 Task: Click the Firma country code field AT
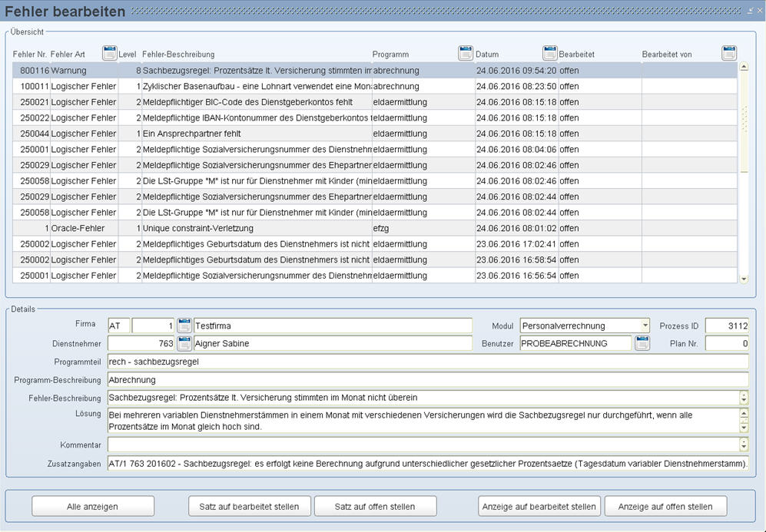[x=119, y=325]
